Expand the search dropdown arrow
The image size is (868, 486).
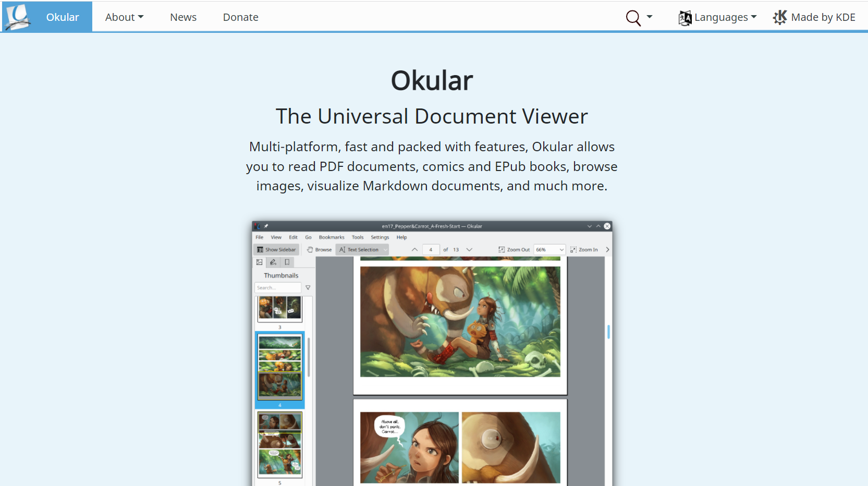tap(650, 17)
